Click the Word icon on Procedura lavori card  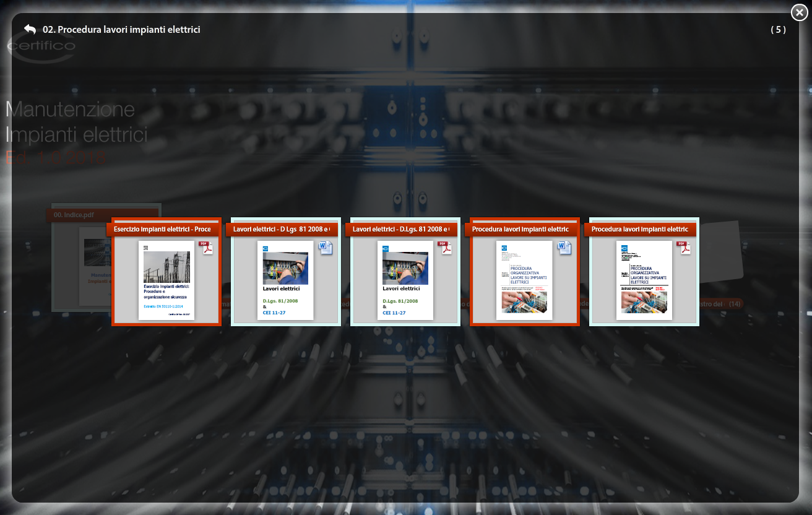coord(564,248)
